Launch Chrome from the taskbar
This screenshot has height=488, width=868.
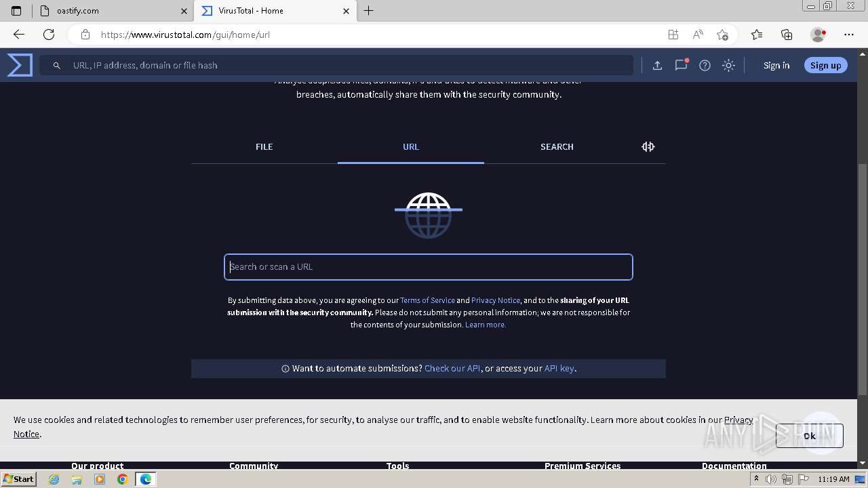click(122, 479)
